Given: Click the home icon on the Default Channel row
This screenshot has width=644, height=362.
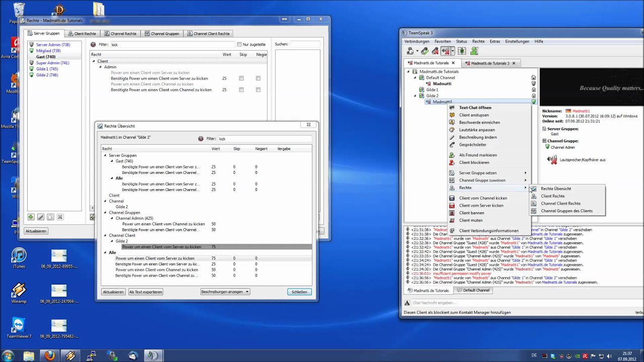Looking at the screenshot, I should [534, 77].
